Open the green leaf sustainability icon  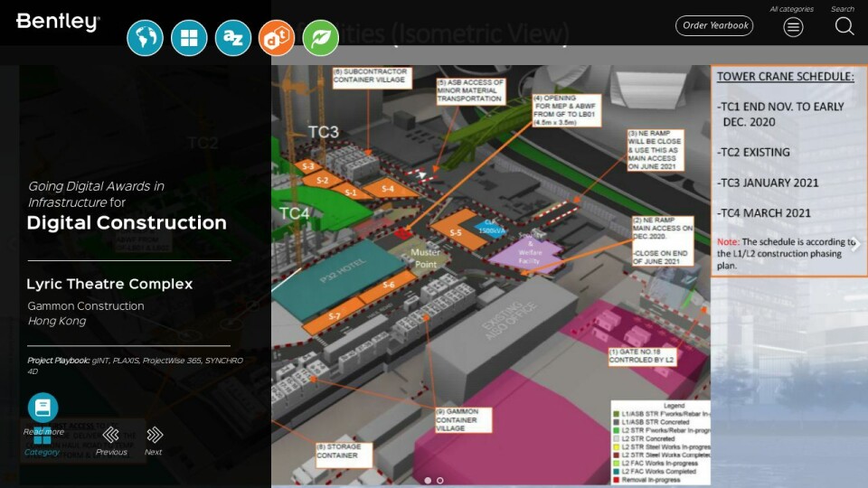[321, 38]
